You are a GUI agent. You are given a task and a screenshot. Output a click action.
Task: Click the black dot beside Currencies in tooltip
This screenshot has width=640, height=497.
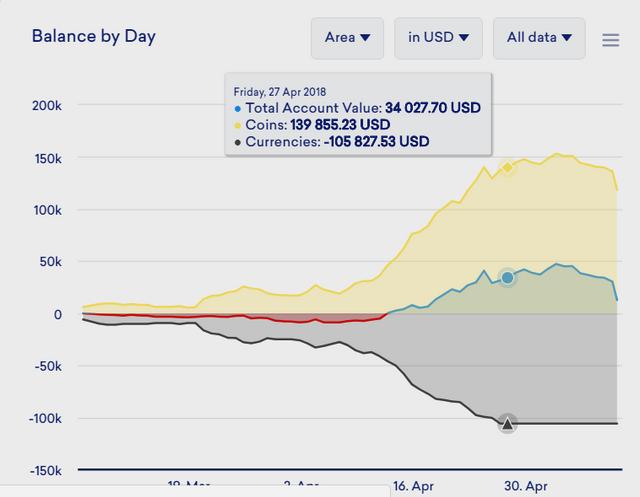(x=238, y=143)
